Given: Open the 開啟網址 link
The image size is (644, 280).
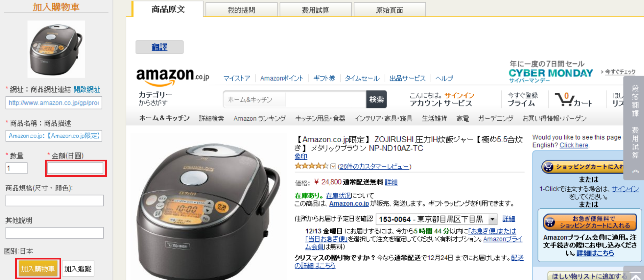Looking at the screenshot, I should 87,89.
